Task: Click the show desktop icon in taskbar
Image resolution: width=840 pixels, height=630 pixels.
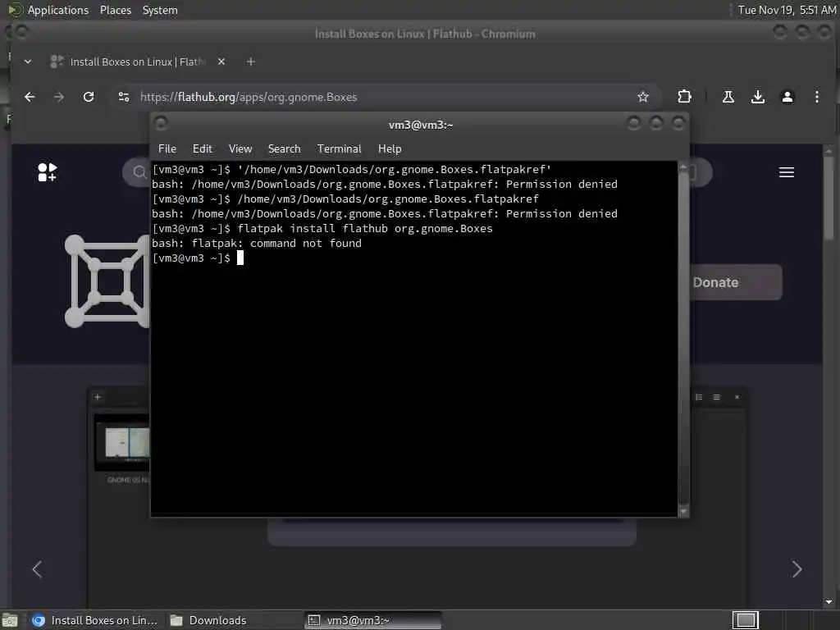Action: 10,620
